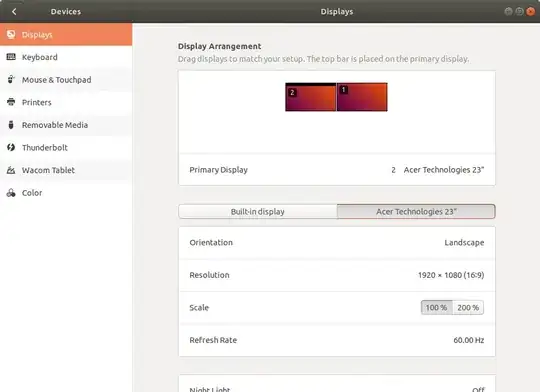The height and width of the screenshot is (392, 540).
Task: Click the Display Arrangement heading
Action: click(x=219, y=46)
